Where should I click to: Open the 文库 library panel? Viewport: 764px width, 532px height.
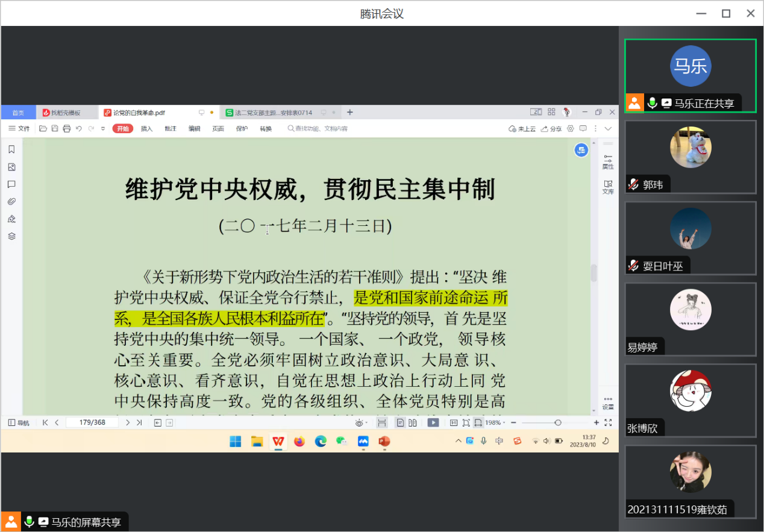608,187
